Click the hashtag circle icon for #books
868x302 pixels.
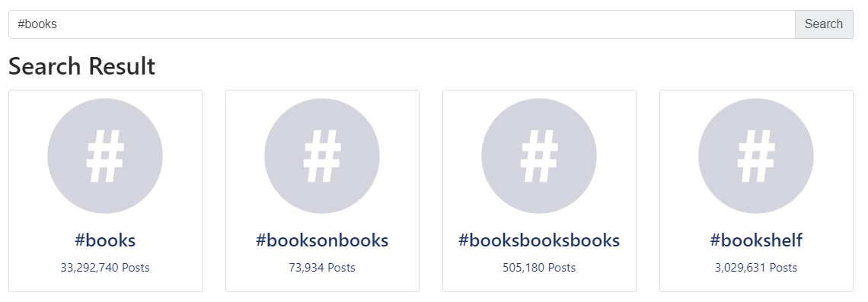tap(105, 156)
